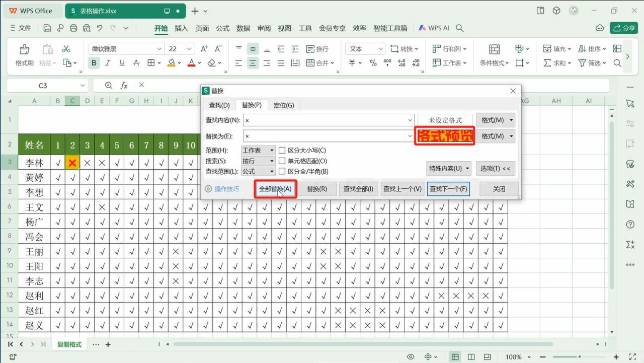
Task: Switch to page break preview view
Action: (470, 356)
